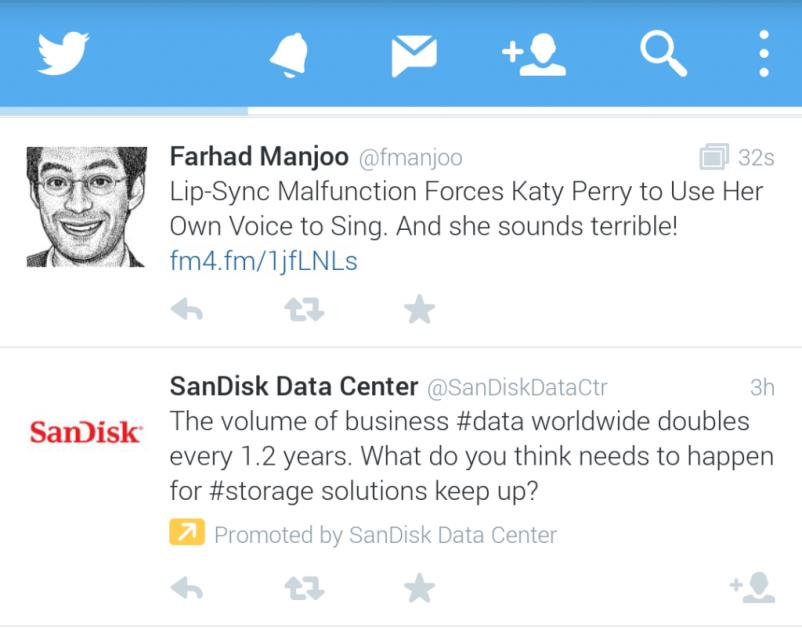Open notifications bell icon
The image size is (802, 629).
(x=289, y=55)
